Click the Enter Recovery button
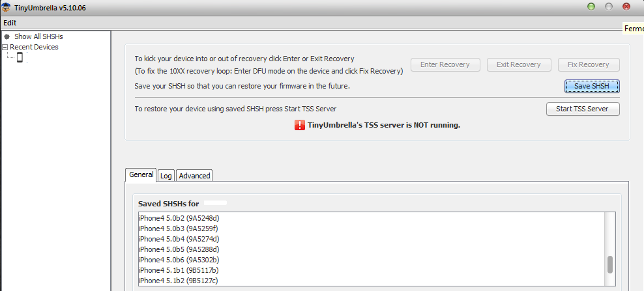644x291 pixels. coord(445,64)
